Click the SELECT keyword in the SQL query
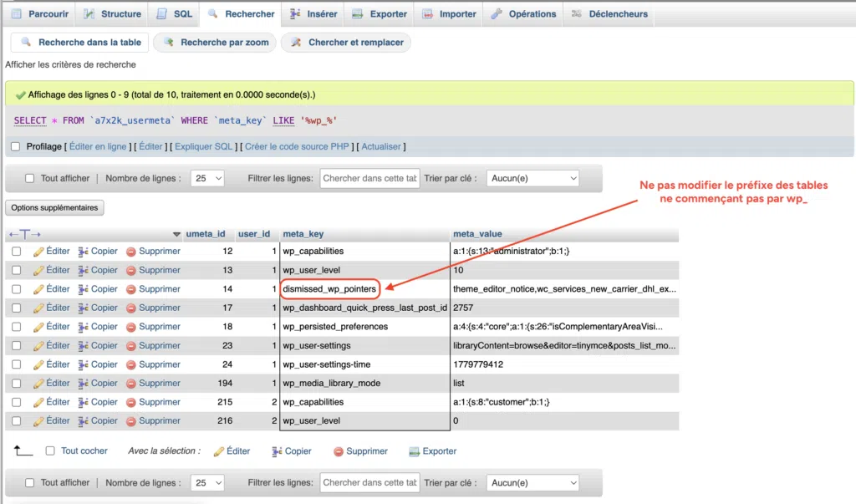 pos(30,120)
